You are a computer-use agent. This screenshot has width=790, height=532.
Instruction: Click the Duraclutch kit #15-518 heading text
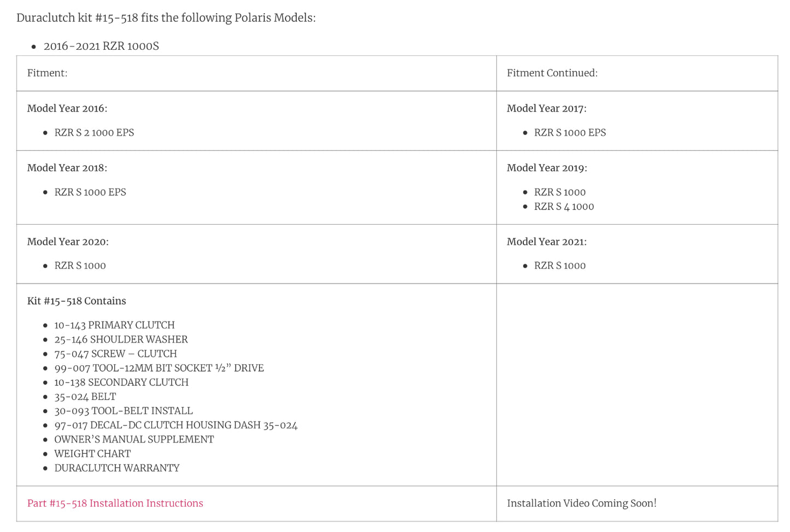coord(166,17)
